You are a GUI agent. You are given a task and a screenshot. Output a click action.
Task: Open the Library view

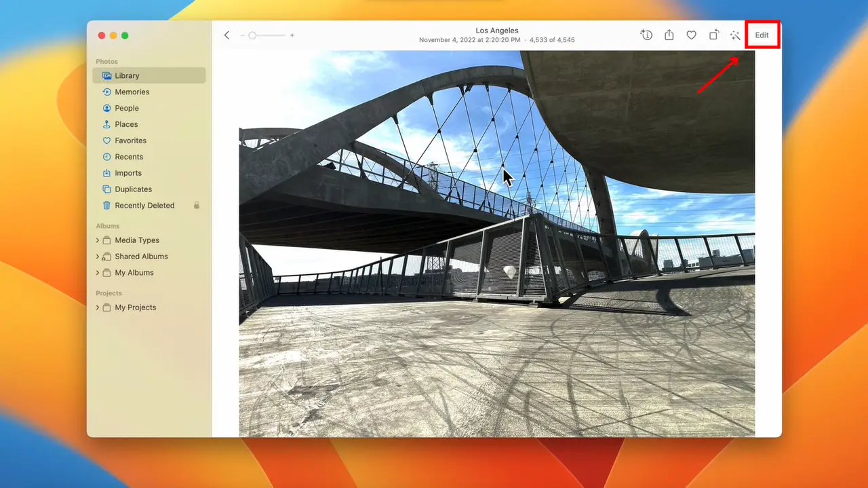coord(129,75)
